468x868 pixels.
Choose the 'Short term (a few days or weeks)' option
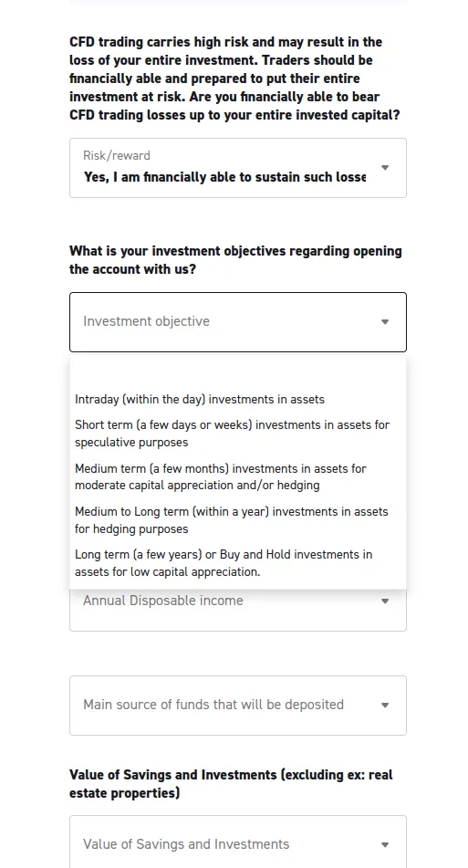238,434
